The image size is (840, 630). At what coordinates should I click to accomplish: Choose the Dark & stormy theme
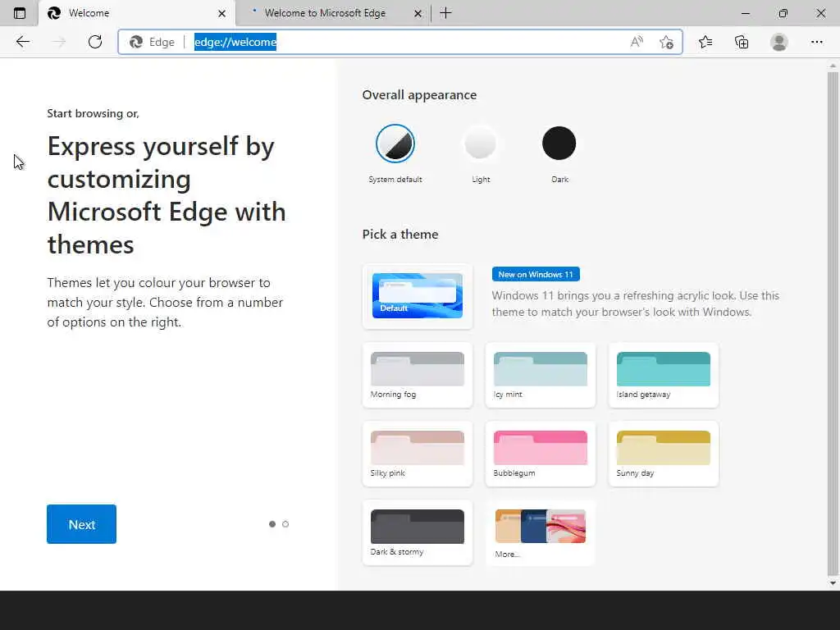(x=418, y=532)
